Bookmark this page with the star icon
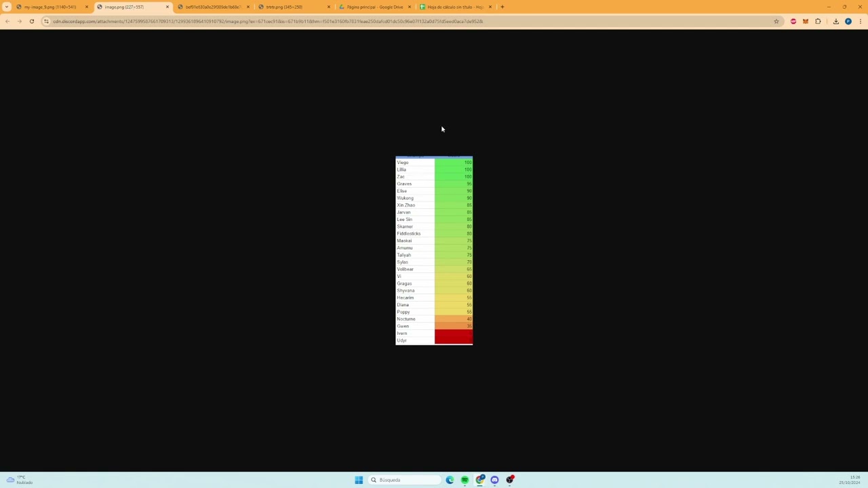 click(x=776, y=21)
